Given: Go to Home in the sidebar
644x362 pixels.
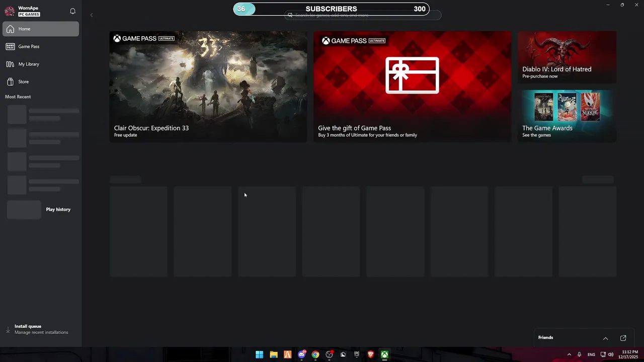Looking at the screenshot, I should [41, 29].
